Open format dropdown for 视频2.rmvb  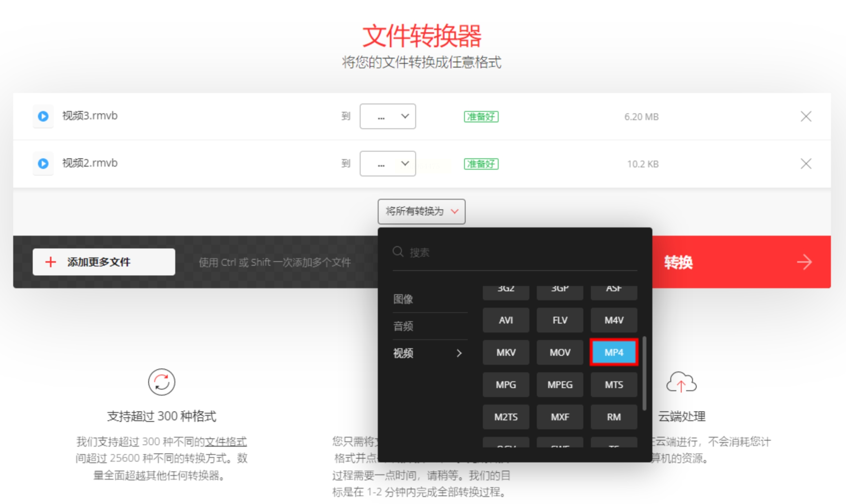point(387,164)
